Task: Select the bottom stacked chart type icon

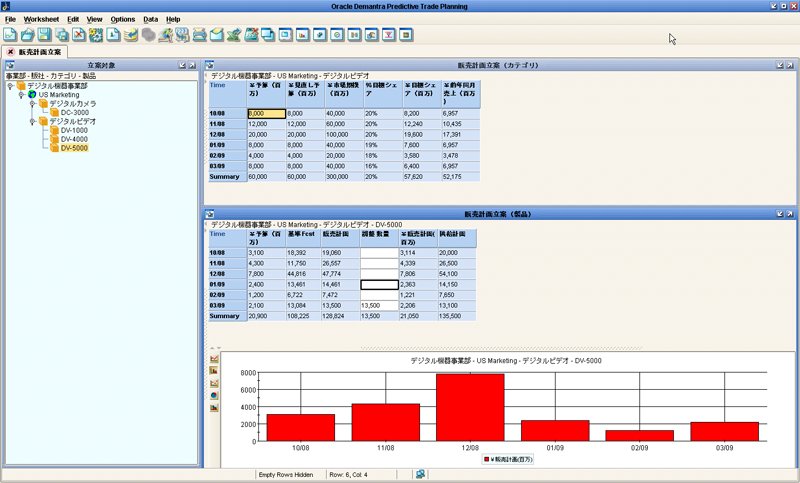Action: pyautogui.click(x=214, y=408)
